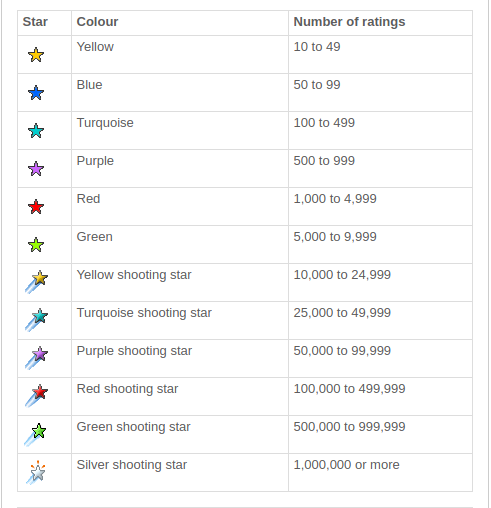Click the green star icon
The image size is (491, 508).
[x=36, y=245]
